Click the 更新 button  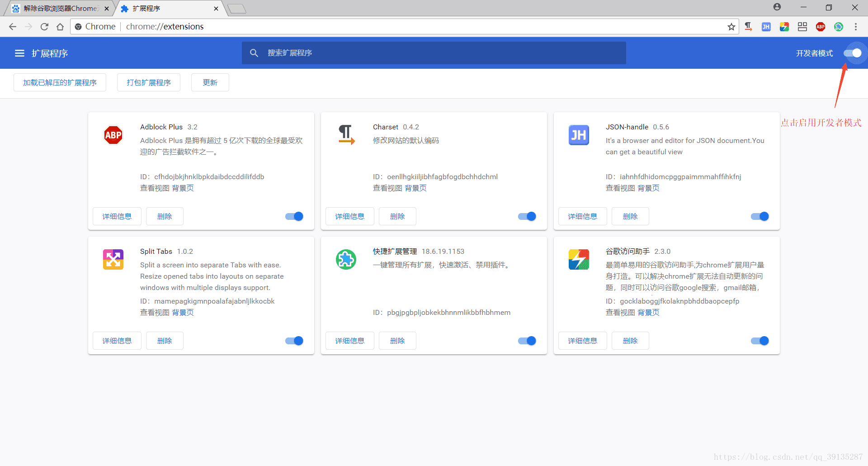(x=210, y=82)
